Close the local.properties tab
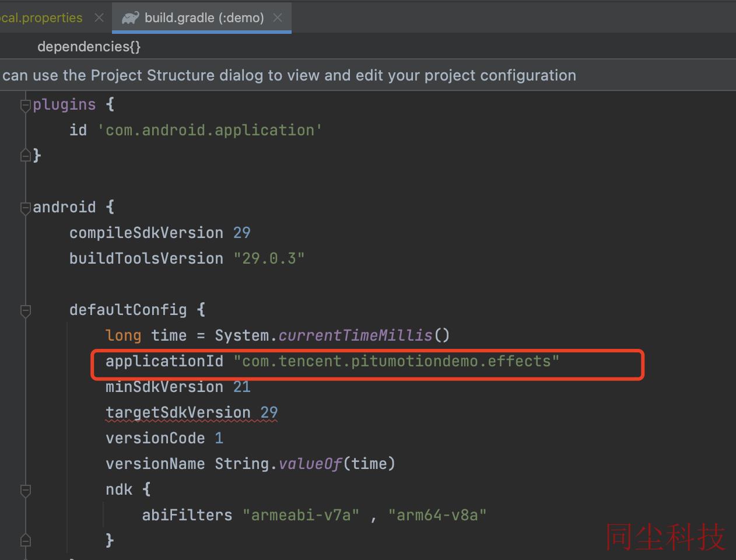 pyautogui.click(x=99, y=17)
